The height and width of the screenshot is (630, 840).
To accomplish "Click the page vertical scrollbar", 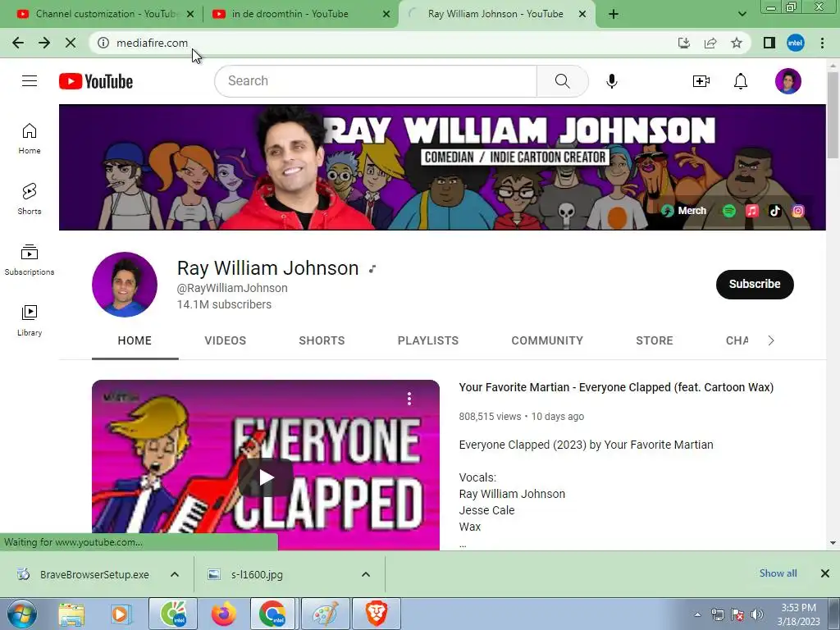I will 833,115.
